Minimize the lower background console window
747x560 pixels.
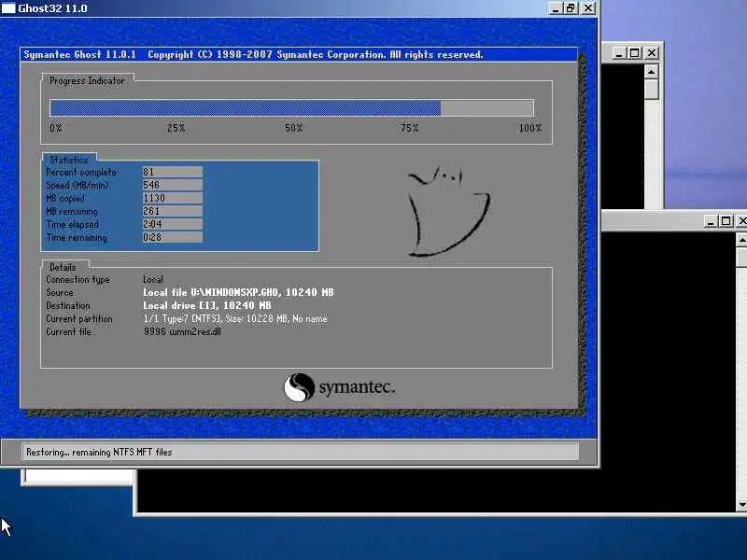point(711,221)
